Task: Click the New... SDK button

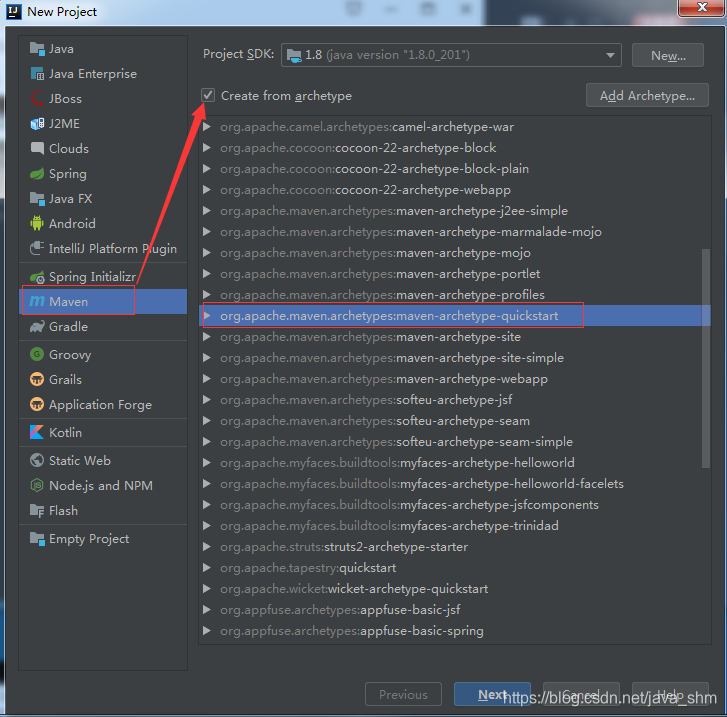Action: point(668,56)
